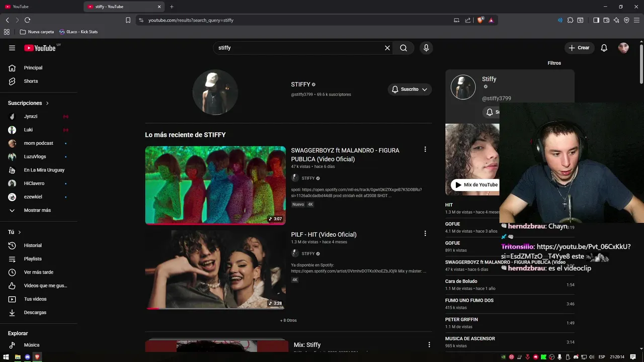The image size is (644, 362).
Task: Open Ver más tarde list
Action: [39, 272]
